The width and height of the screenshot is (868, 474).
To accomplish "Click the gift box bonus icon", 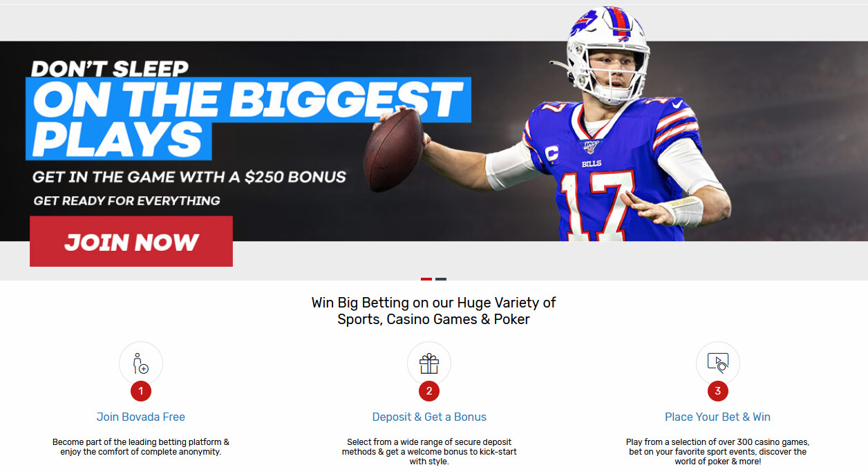I will click(429, 363).
